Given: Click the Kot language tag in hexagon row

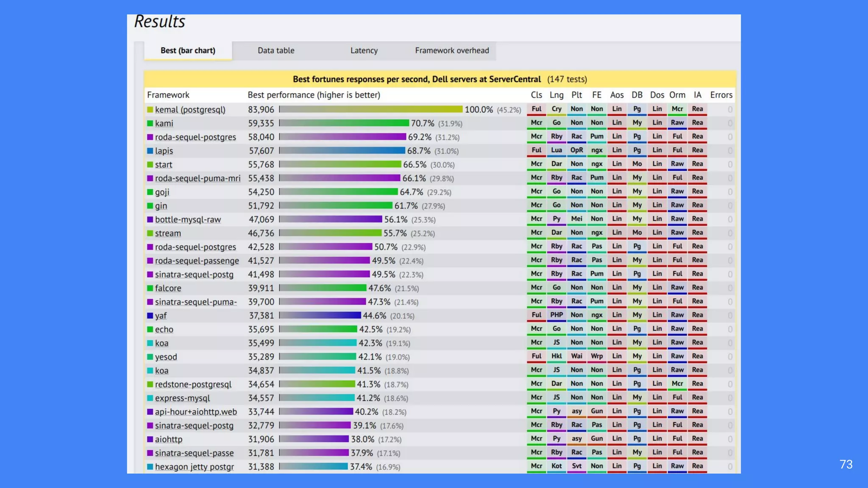Looking at the screenshot, I should (556, 466).
